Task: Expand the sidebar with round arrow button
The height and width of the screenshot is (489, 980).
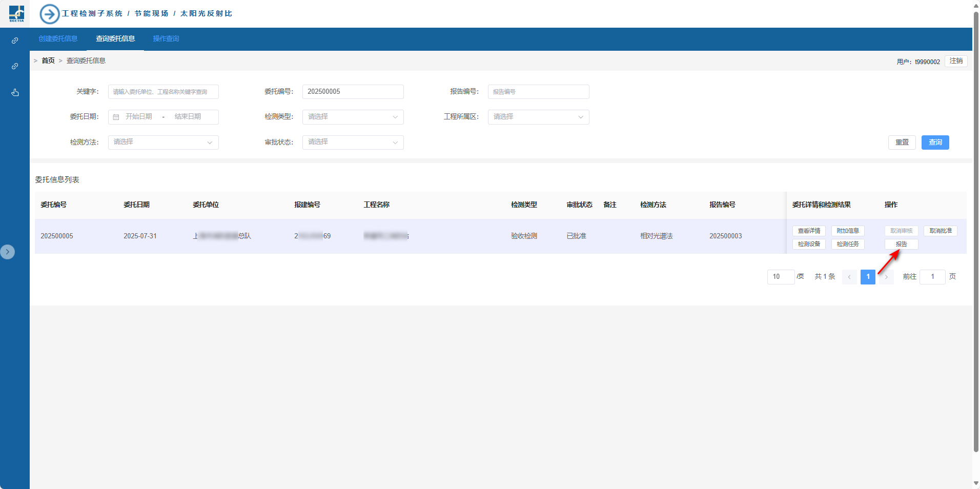Action: pyautogui.click(x=8, y=252)
